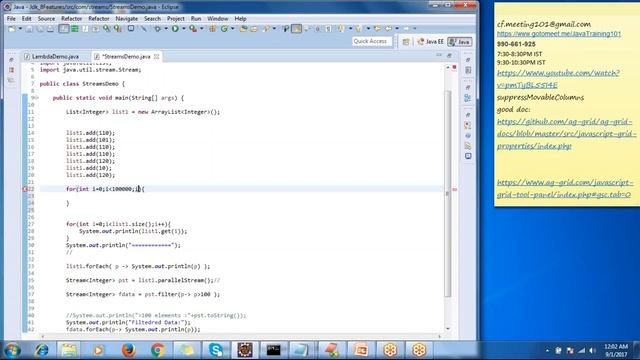Open Internet Explorer from the taskbar
Image resolution: width=640 pixels, height=360 pixels.
pos(41,350)
